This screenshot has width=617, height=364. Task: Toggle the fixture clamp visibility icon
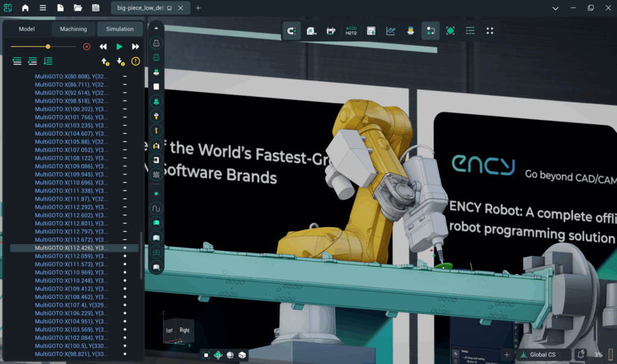coord(156,145)
